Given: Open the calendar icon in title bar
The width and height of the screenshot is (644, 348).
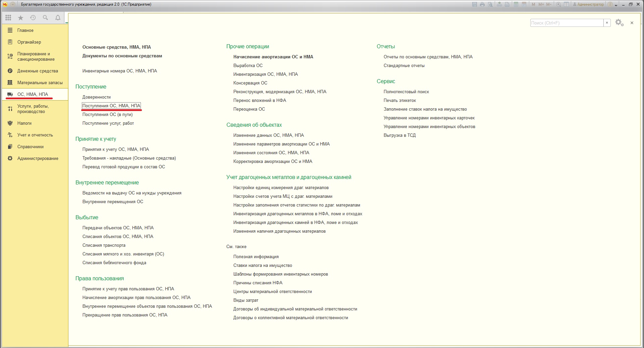Looking at the screenshot, I should click(524, 4).
